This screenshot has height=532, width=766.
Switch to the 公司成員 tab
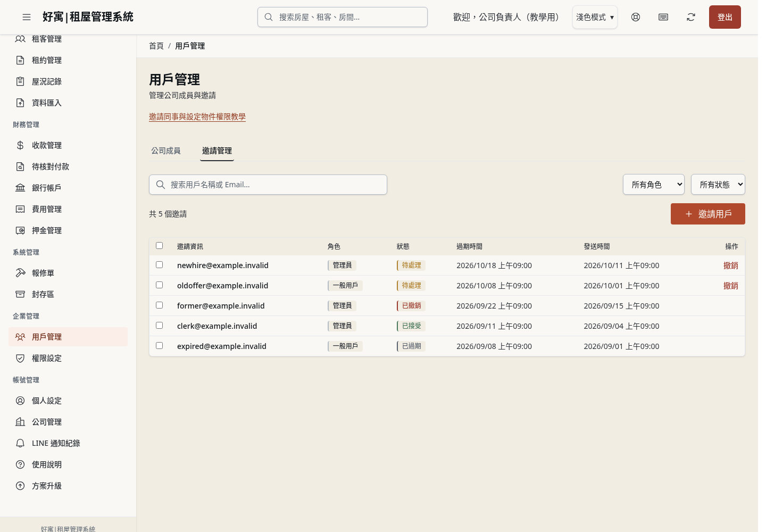(x=166, y=151)
